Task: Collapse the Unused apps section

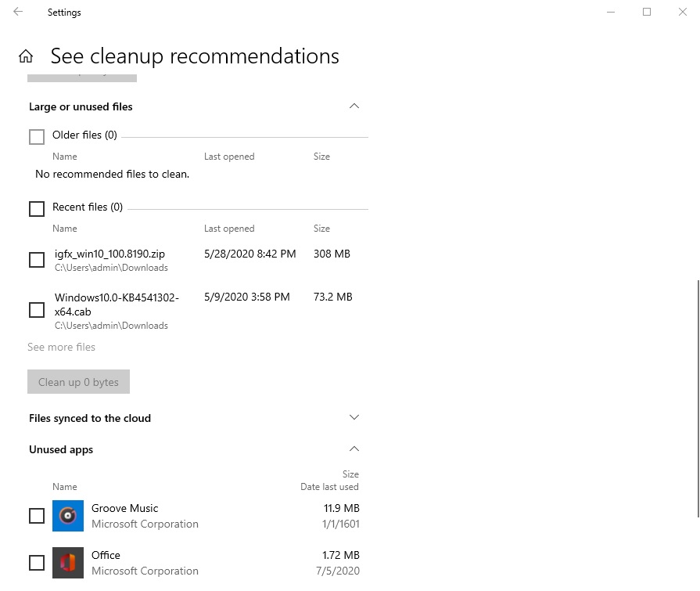Action: pyautogui.click(x=354, y=449)
